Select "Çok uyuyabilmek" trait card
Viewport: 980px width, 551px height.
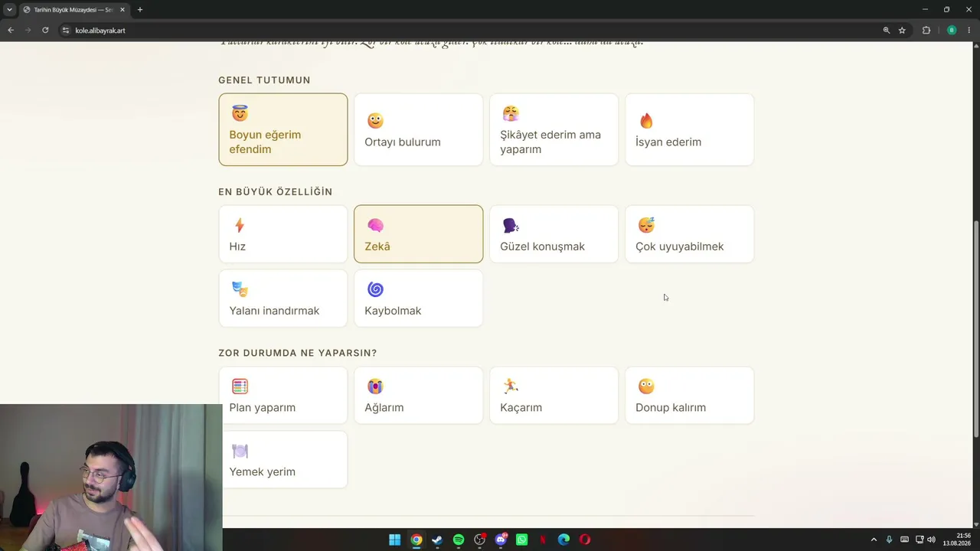689,234
